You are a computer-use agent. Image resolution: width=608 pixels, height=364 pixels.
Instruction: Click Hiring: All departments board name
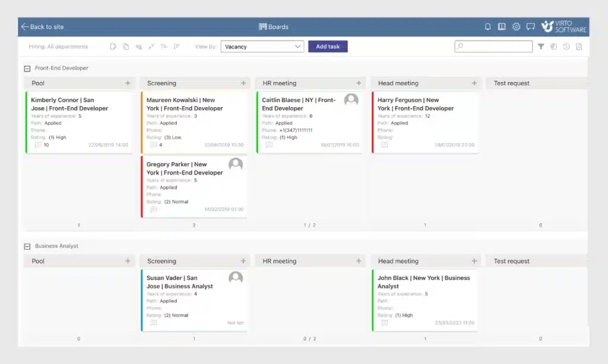pos(58,46)
